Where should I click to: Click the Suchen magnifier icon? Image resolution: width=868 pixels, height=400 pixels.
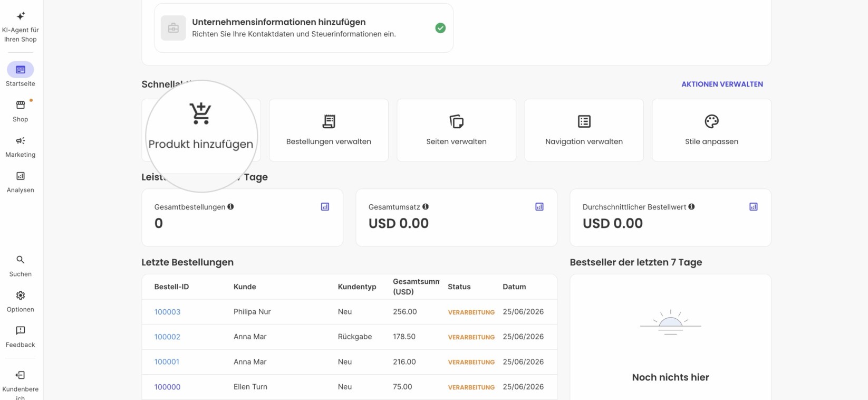click(21, 260)
